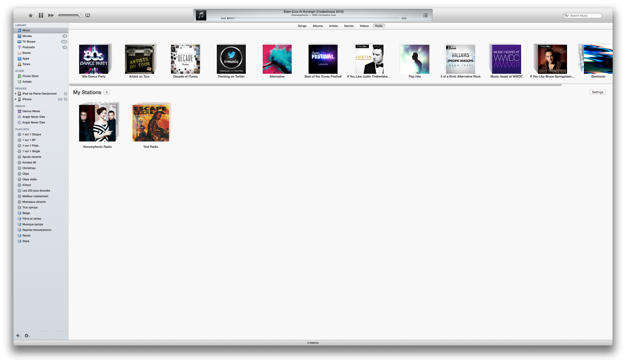Open the Up Next list icon
Image resolution: width=626 pixels, height=364 pixels.
425,15
